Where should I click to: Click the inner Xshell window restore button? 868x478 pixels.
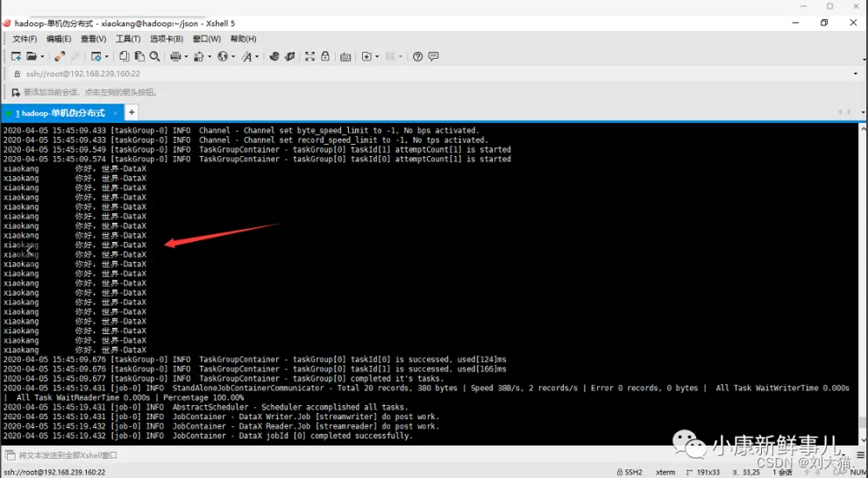tap(824, 23)
